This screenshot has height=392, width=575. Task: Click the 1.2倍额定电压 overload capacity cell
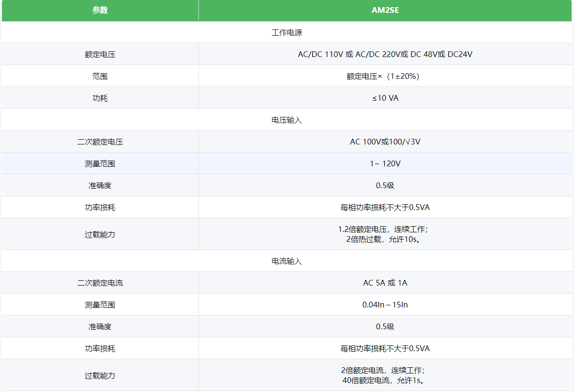pos(385,234)
